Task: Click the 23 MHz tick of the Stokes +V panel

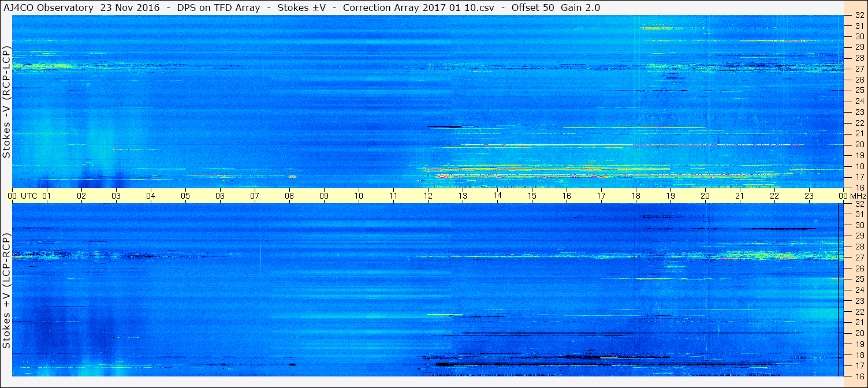Action: (x=859, y=301)
